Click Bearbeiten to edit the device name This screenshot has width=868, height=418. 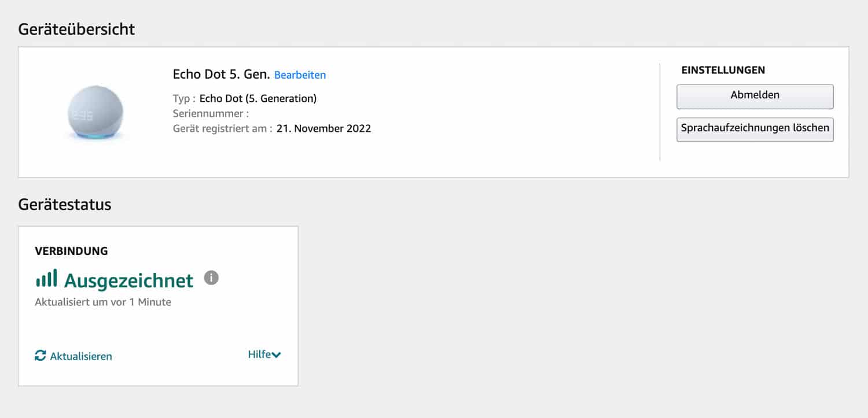click(x=300, y=75)
